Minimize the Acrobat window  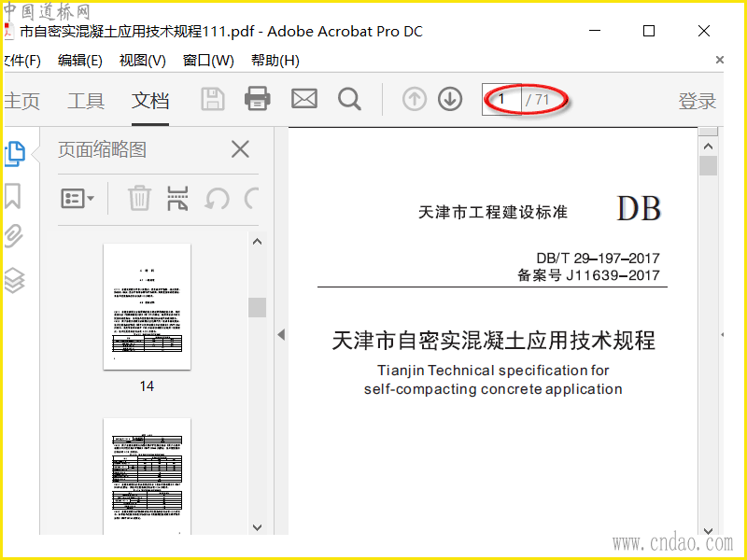[x=595, y=31]
